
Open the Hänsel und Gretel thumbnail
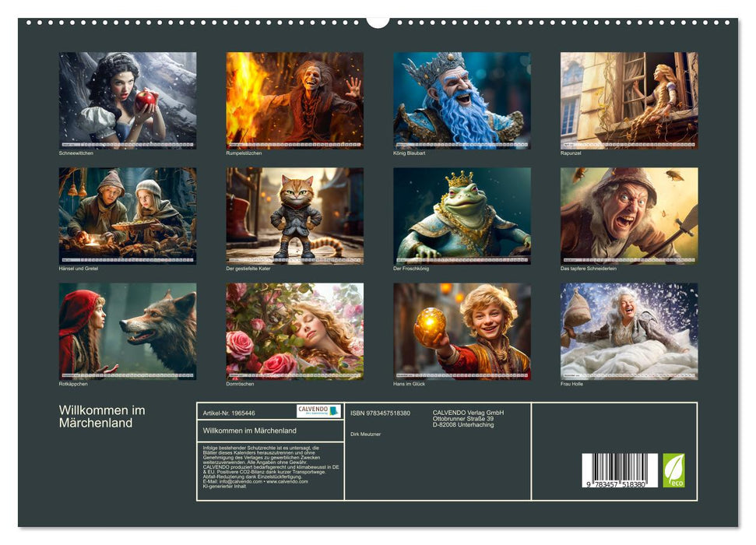[128, 216]
